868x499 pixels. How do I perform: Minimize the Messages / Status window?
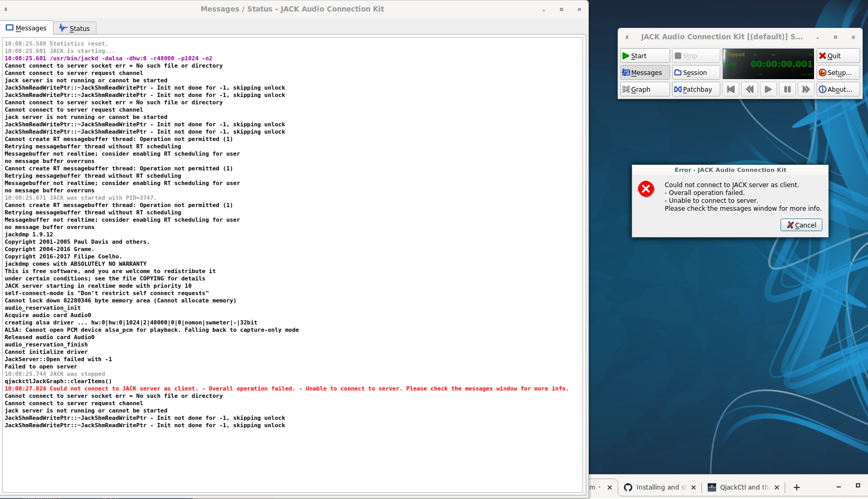tap(544, 9)
